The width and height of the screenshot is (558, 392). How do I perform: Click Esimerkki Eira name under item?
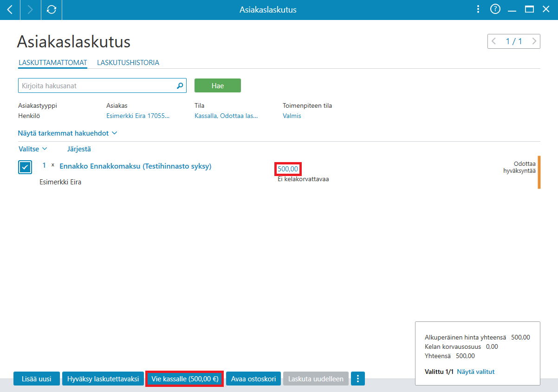coord(60,182)
